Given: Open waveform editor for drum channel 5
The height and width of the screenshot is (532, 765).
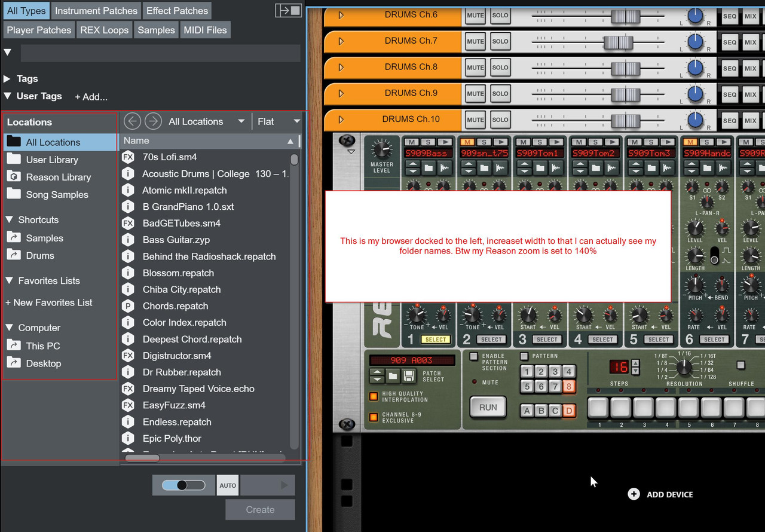Looking at the screenshot, I should click(667, 169).
